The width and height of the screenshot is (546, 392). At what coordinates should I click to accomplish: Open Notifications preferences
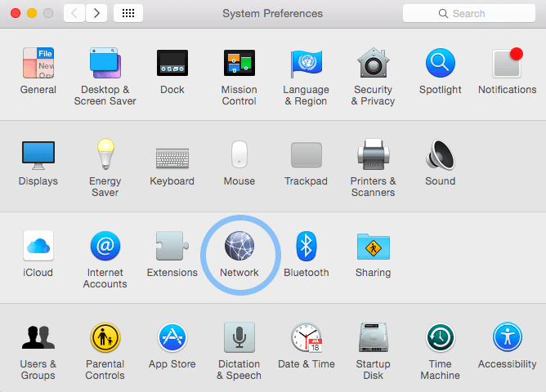507,65
